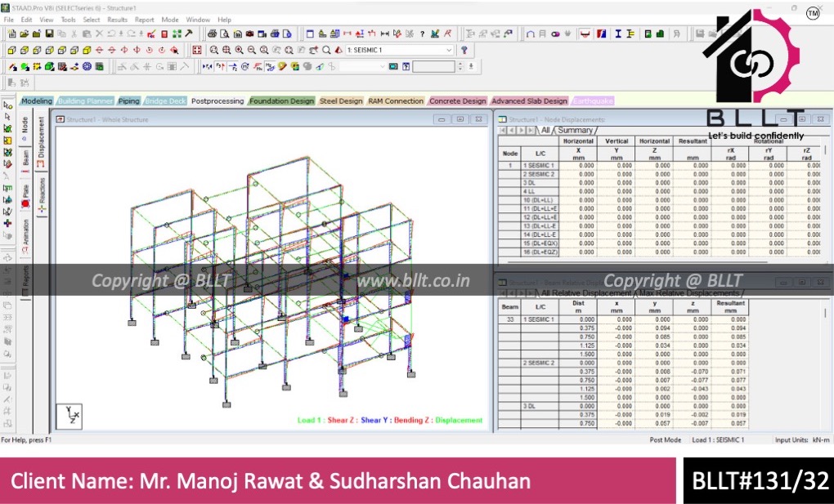Click the red-blue stress contour icon
The width and height of the screenshot is (834, 504).
click(602, 34)
